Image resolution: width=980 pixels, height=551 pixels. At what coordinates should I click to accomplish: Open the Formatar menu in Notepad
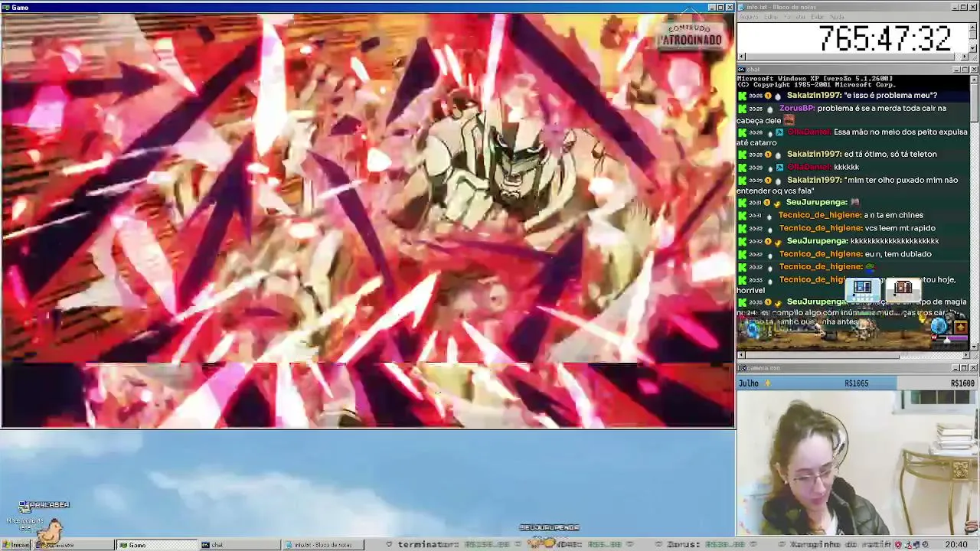pos(795,17)
